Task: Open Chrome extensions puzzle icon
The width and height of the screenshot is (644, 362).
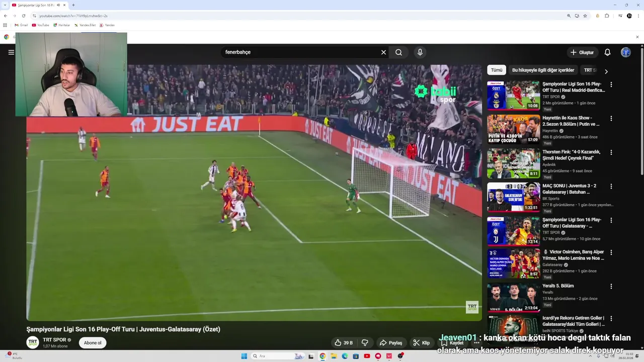Action: click(x=607, y=16)
